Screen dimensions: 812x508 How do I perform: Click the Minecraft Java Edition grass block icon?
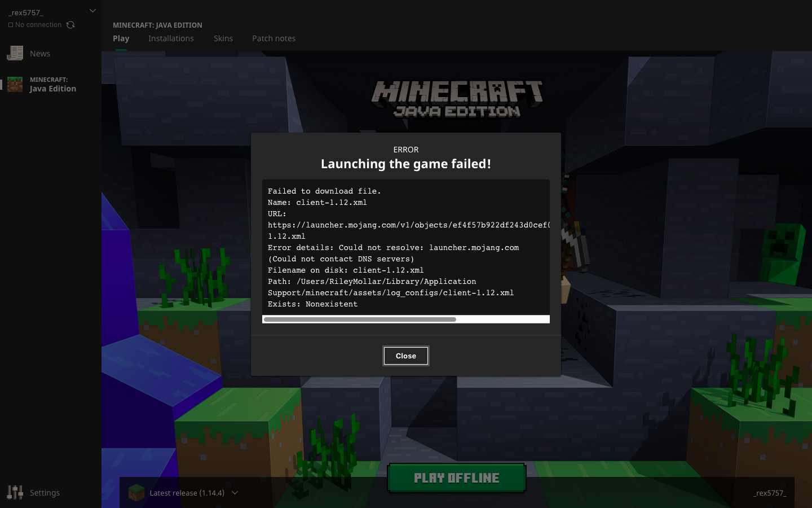[x=15, y=84]
